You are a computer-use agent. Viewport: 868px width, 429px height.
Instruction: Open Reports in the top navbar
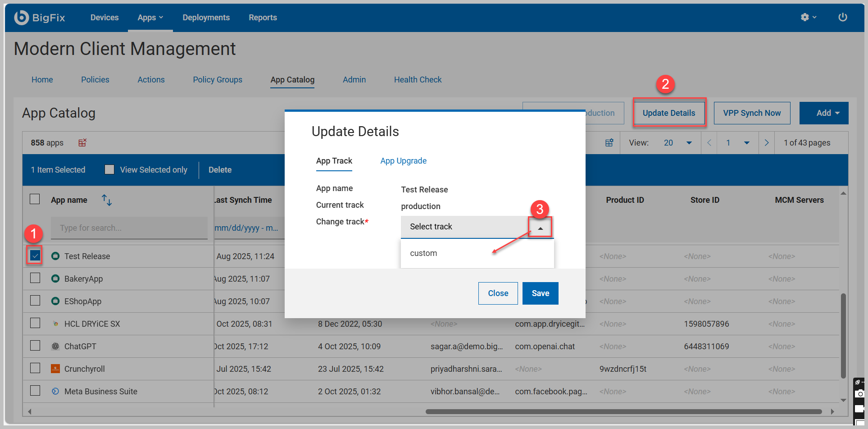click(263, 18)
